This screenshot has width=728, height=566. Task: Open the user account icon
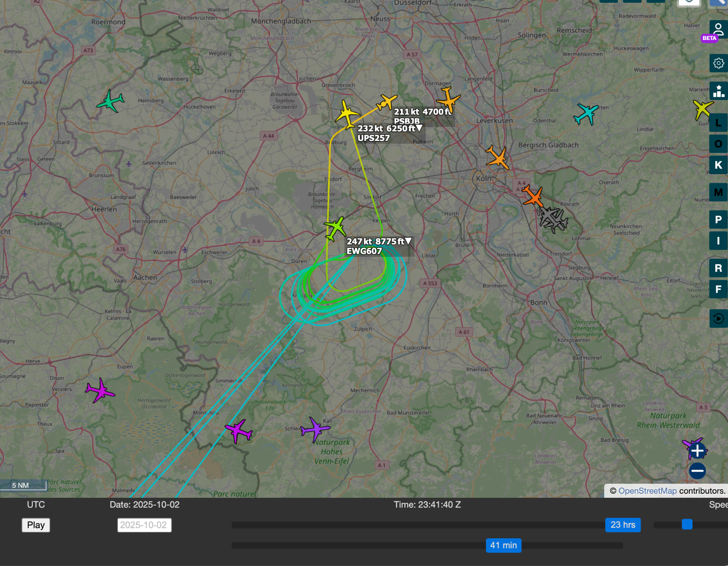tap(718, 30)
